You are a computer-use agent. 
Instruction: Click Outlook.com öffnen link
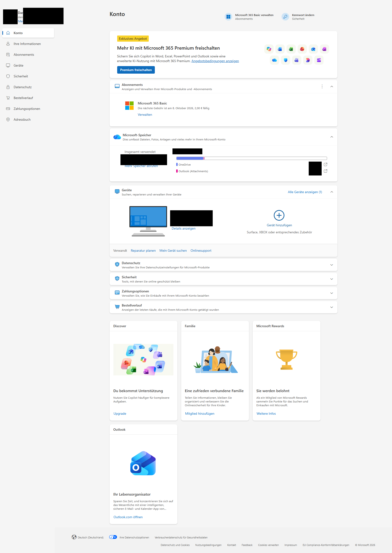click(x=128, y=517)
